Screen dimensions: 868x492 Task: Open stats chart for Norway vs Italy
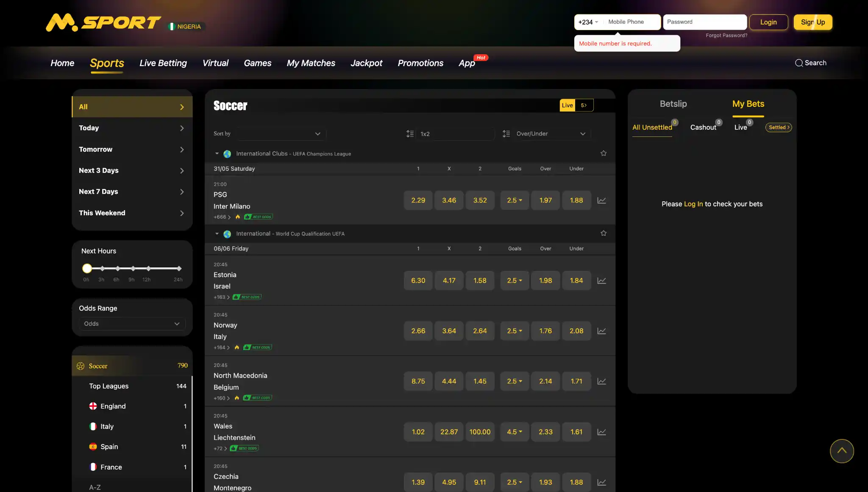(x=601, y=331)
